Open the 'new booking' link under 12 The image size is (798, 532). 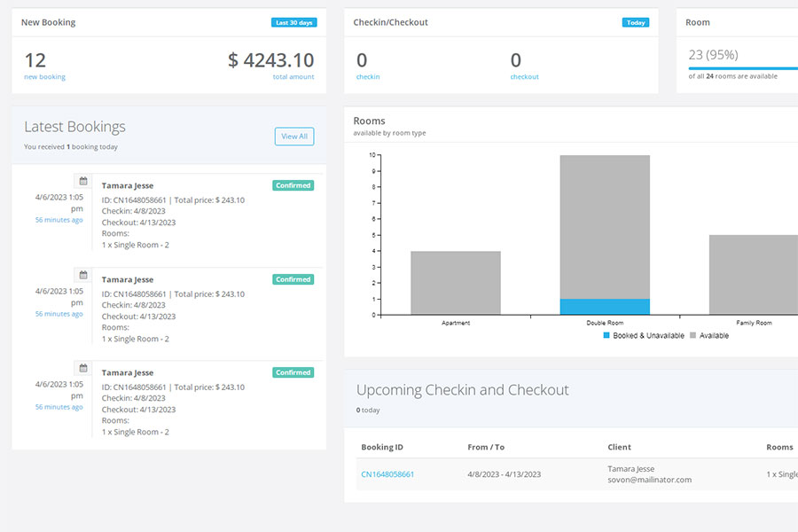[44, 77]
